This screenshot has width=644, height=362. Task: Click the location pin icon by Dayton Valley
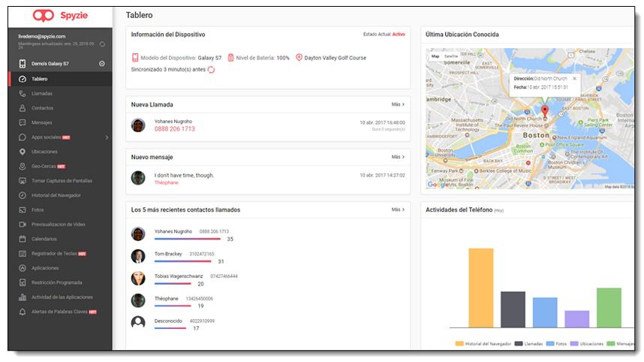299,58
